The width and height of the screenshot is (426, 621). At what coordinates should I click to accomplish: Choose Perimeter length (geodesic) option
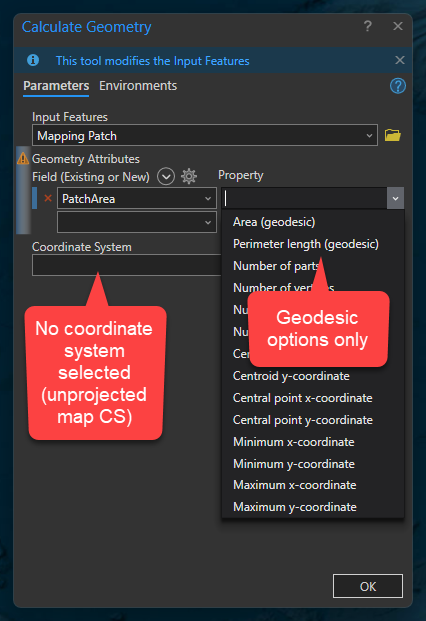click(x=306, y=244)
